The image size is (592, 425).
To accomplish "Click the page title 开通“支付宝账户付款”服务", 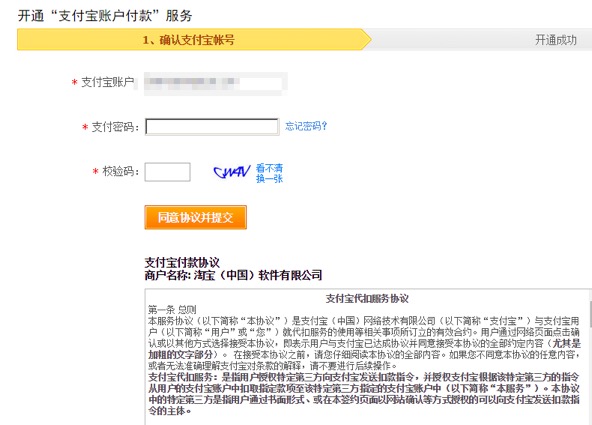I will click(105, 16).
